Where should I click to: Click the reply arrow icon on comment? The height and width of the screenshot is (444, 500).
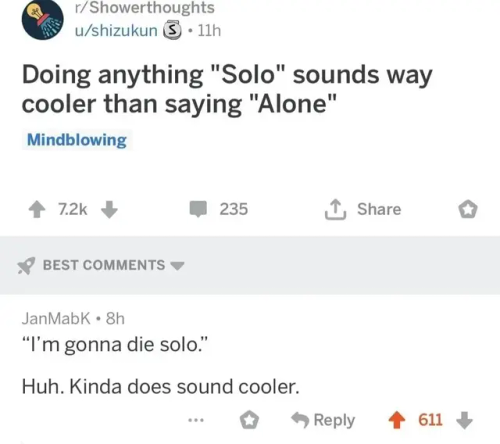coord(300,420)
